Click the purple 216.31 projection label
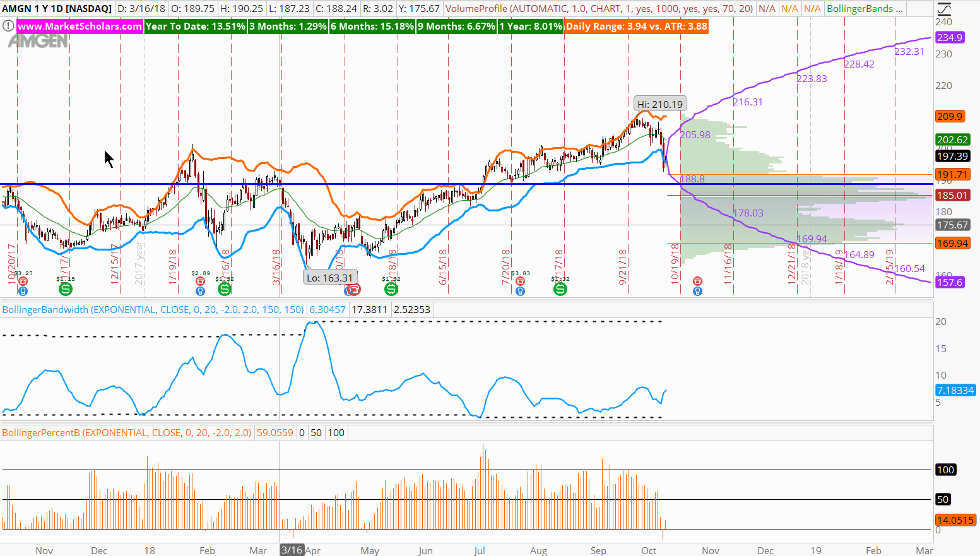 [x=748, y=102]
